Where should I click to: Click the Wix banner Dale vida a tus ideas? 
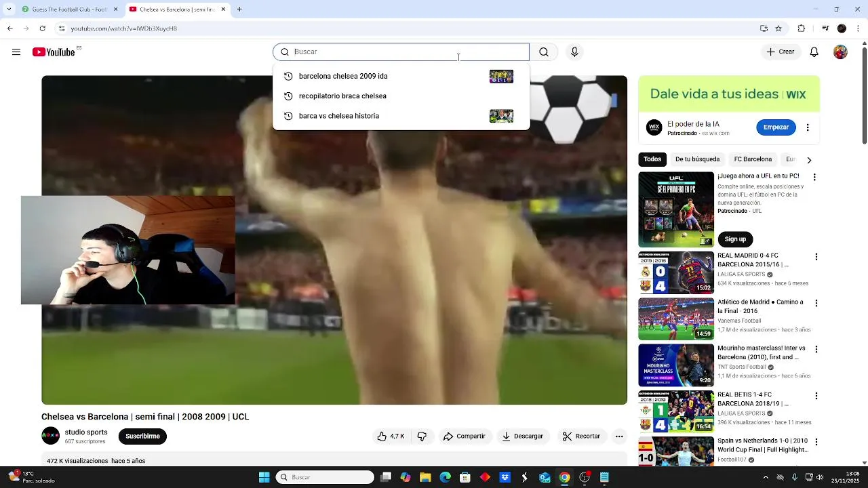tap(729, 94)
